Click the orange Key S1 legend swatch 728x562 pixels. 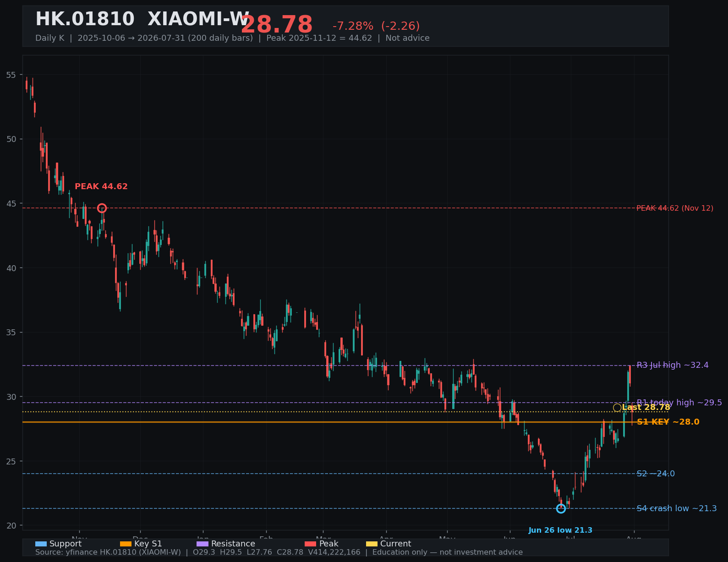click(126, 544)
